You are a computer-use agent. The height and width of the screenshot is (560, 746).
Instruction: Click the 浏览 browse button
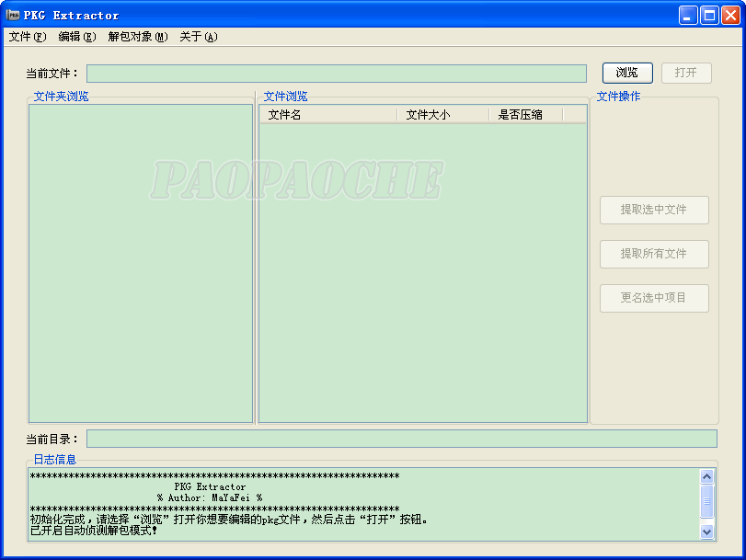[x=627, y=73]
